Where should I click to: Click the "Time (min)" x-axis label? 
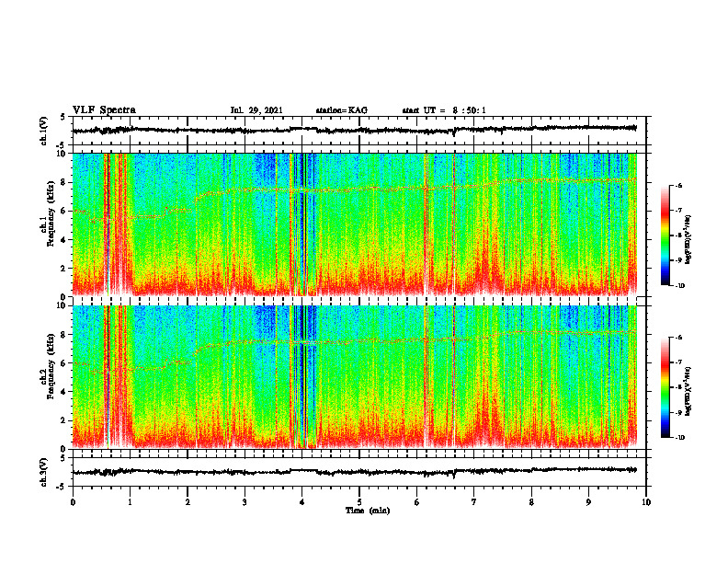coord(368,511)
